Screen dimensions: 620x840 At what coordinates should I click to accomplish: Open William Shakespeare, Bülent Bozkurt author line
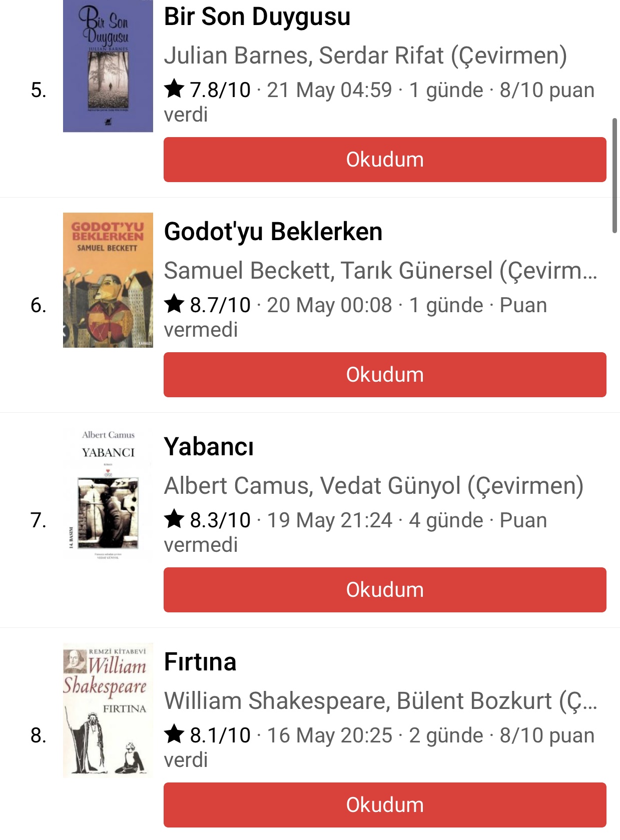380,701
